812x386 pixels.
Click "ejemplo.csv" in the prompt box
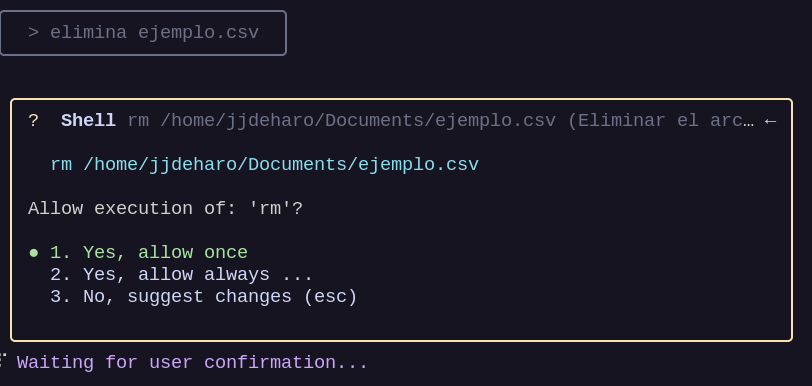(198, 33)
